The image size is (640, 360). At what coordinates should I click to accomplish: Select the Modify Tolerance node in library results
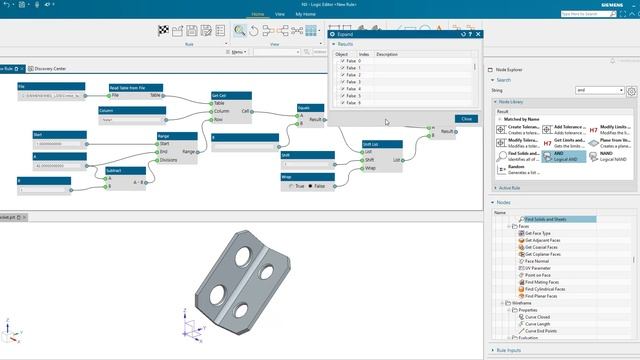[x=517, y=143]
